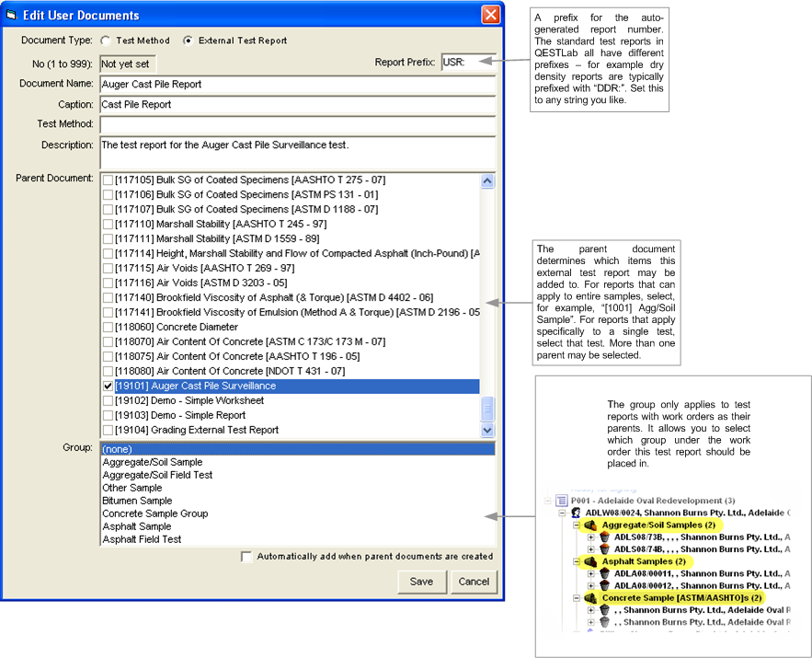The width and height of the screenshot is (812, 658).
Task: Expand the ADLA08/00011 asphalt sample node
Action: tap(591, 573)
